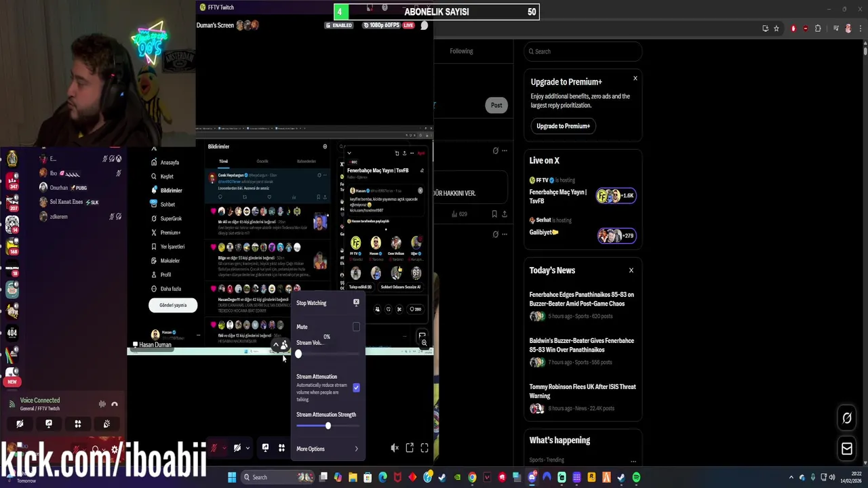
Task: Dismiss the Today's News card
Action: point(631,270)
